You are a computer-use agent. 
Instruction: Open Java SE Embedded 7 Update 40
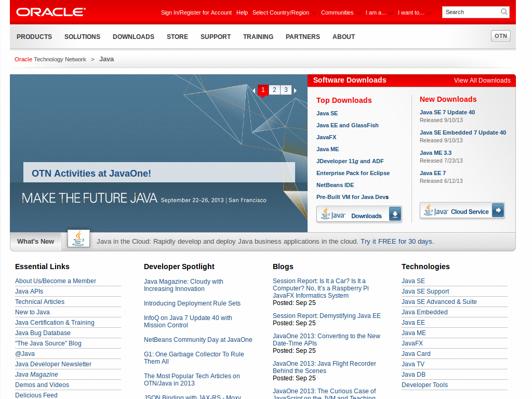[x=463, y=132]
